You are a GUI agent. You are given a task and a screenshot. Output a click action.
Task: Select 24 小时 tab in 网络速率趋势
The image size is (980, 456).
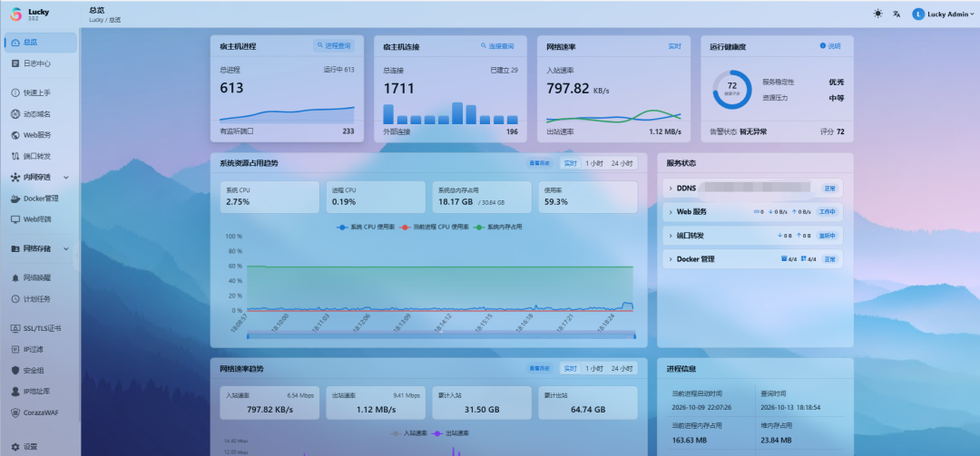click(622, 369)
